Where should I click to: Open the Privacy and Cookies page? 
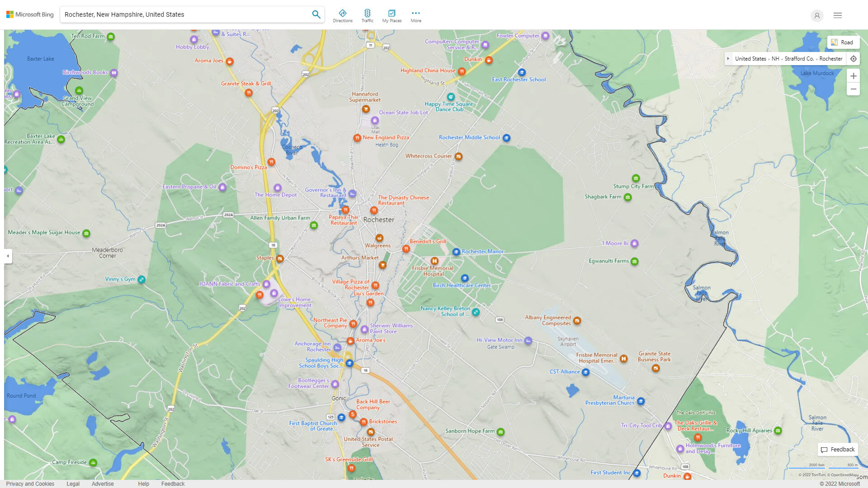pos(30,483)
